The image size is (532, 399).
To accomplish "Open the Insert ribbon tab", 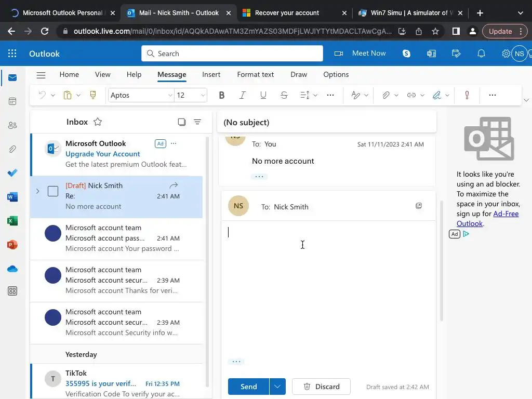I will [211, 74].
